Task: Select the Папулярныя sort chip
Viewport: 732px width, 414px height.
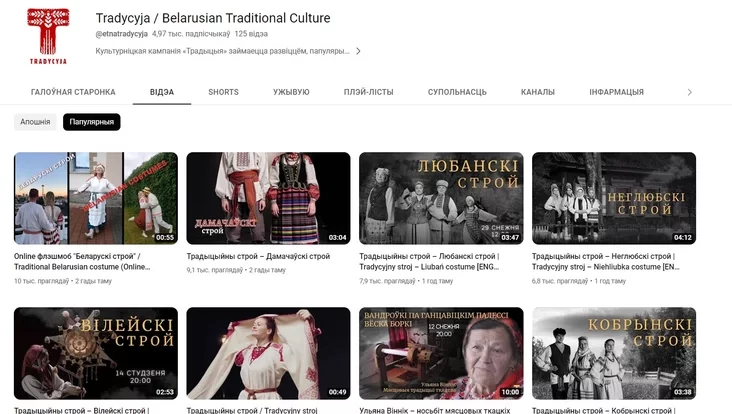Action: click(x=92, y=122)
